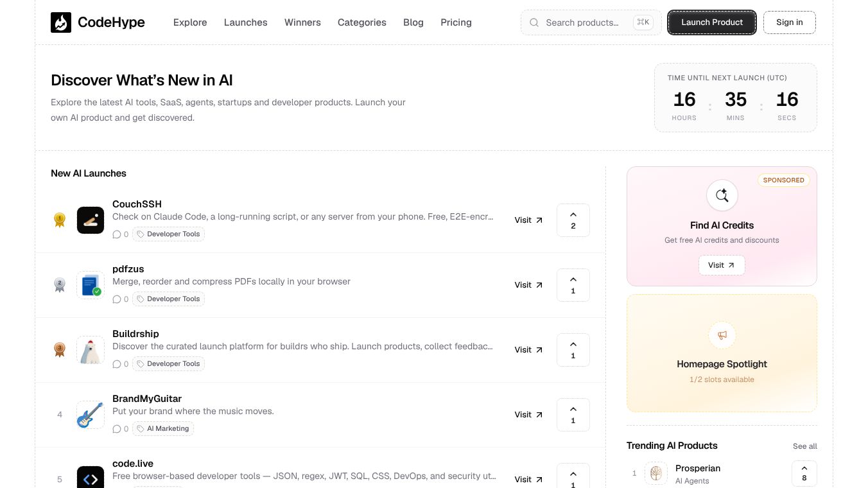Screen dimensions: 868x488
Task: Click the Prosperian tree logo icon
Action: coord(656,473)
